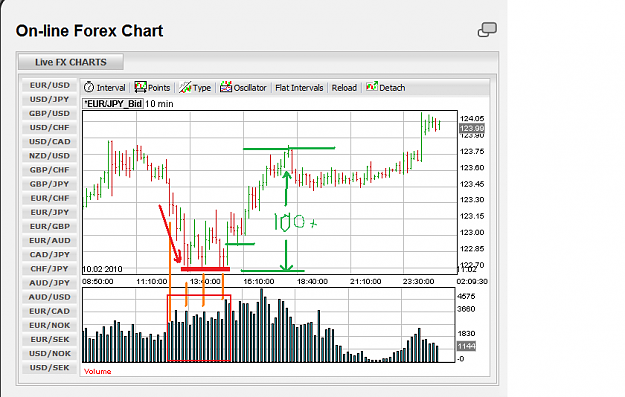Select GBP/USD currency pair
Viewport: 625px width, 397px height.
click(x=49, y=114)
